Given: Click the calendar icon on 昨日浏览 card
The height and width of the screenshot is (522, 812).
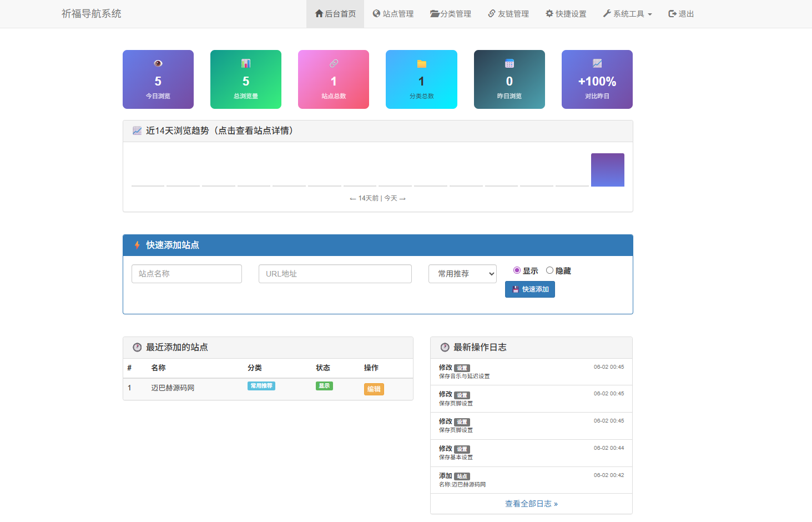Looking at the screenshot, I should pyautogui.click(x=510, y=63).
